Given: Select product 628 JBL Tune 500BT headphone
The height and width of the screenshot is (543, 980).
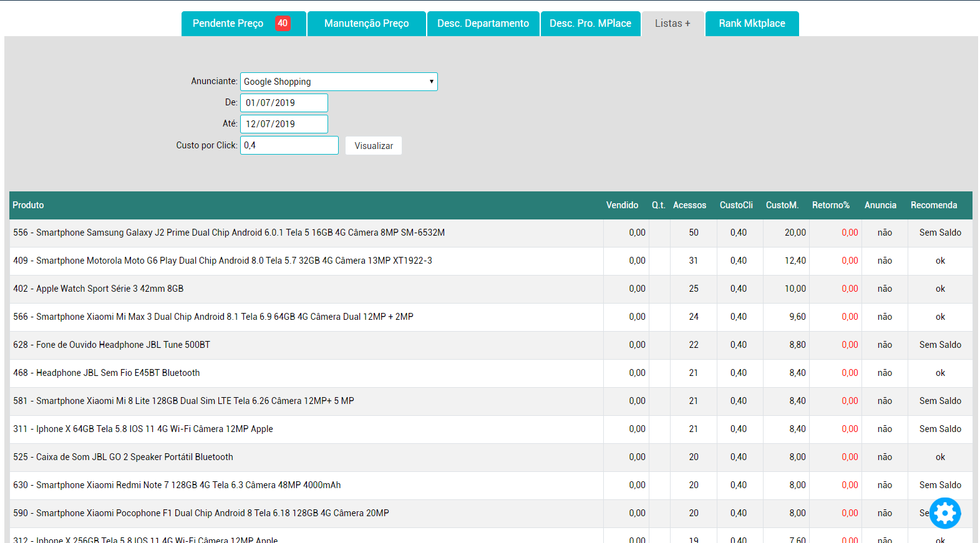Looking at the screenshot, I should (x=491, y=345).
